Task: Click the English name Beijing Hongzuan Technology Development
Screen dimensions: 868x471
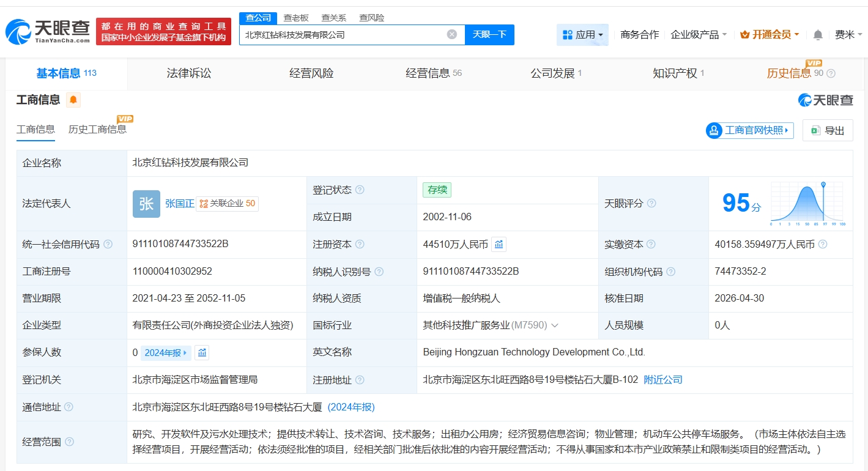Action: [x=534, y=352]
